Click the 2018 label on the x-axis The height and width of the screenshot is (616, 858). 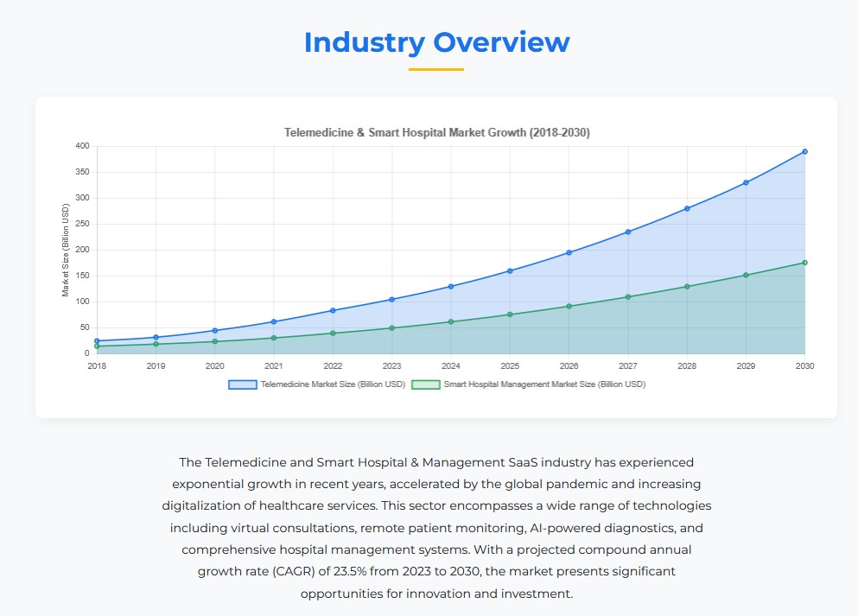coord(97,366)
